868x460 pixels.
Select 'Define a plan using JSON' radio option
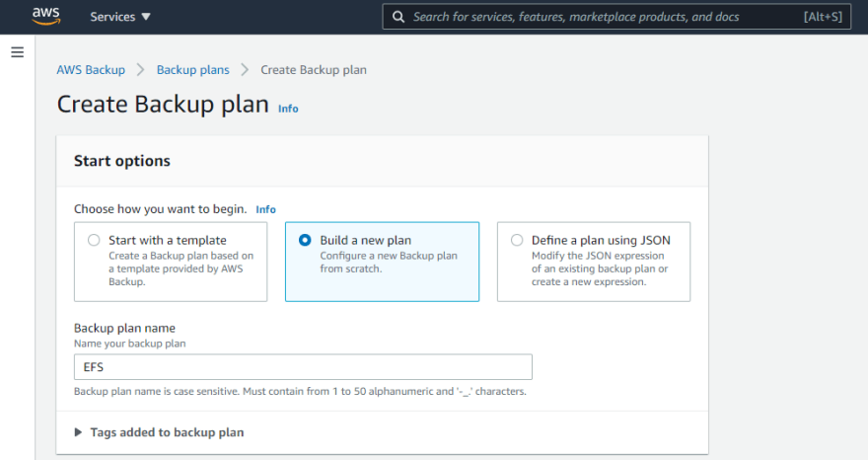pos(517,240)
